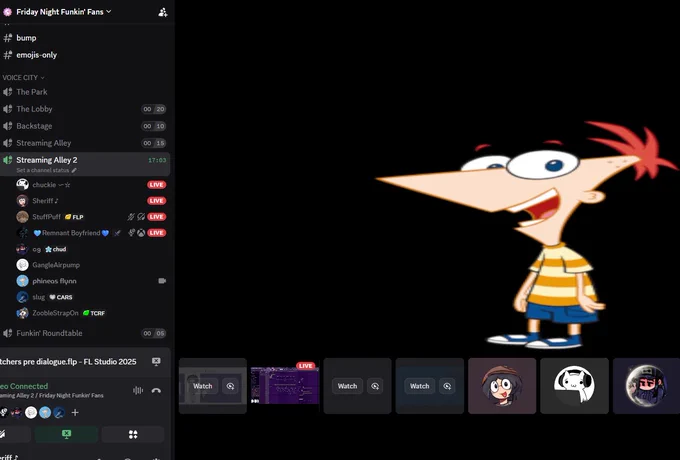680x460 pixels.
Task: Stop streaming via icon beside FL Studio 2025
Action: (x=156, y=362)
